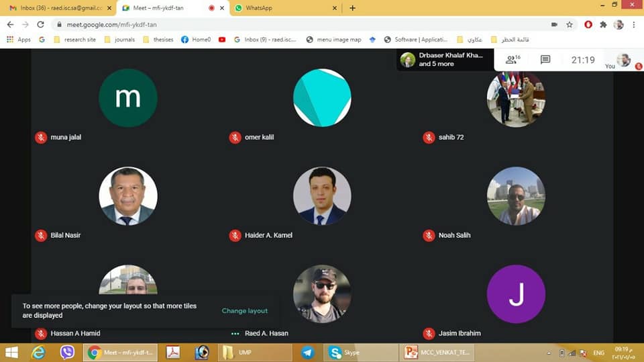Open the menu image map bookmark
Image resolution: width=644 pixels, height=362 pixels.
point(333,40)
